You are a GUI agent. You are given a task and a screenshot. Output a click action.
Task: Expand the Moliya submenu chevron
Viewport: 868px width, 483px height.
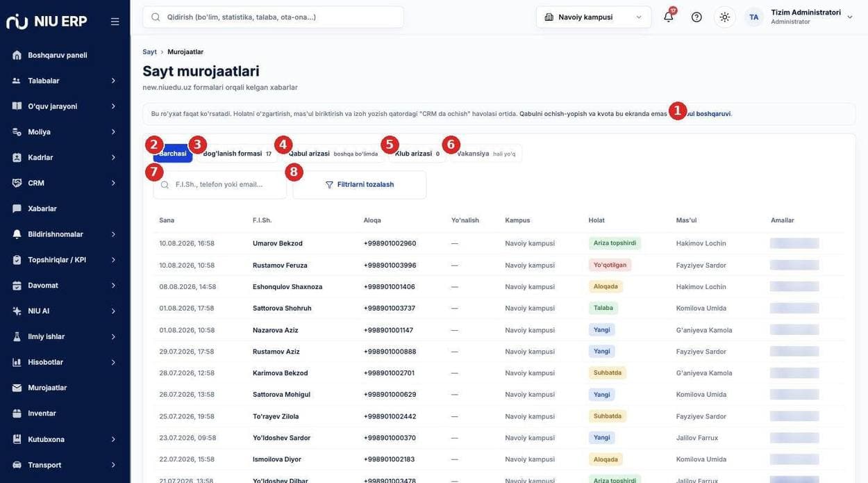pyautogui.click(x=113, y=132)
